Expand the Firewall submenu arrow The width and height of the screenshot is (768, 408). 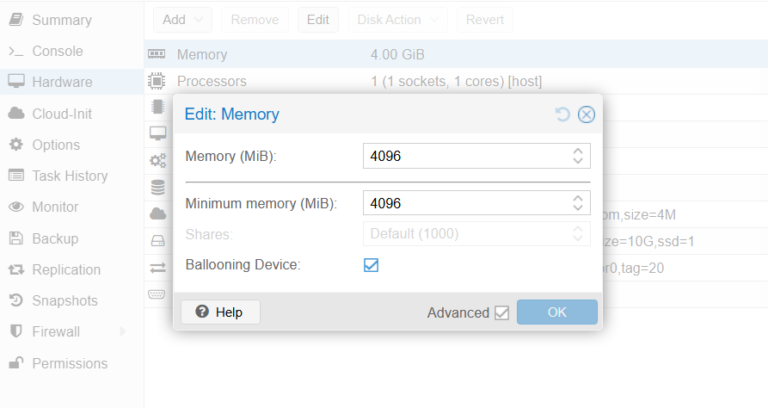pos(123,331)
